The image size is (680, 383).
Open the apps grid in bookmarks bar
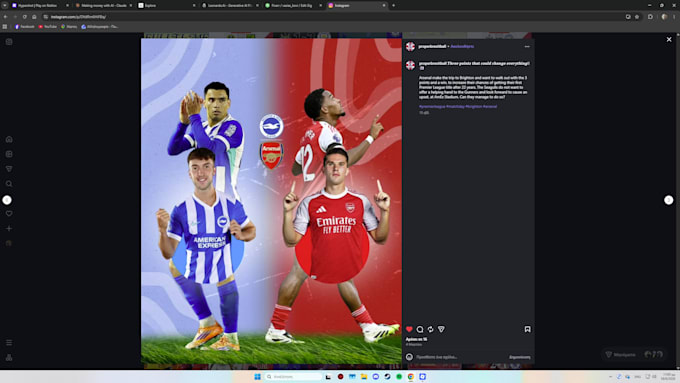pyautogui.click(x=5, y=26)
